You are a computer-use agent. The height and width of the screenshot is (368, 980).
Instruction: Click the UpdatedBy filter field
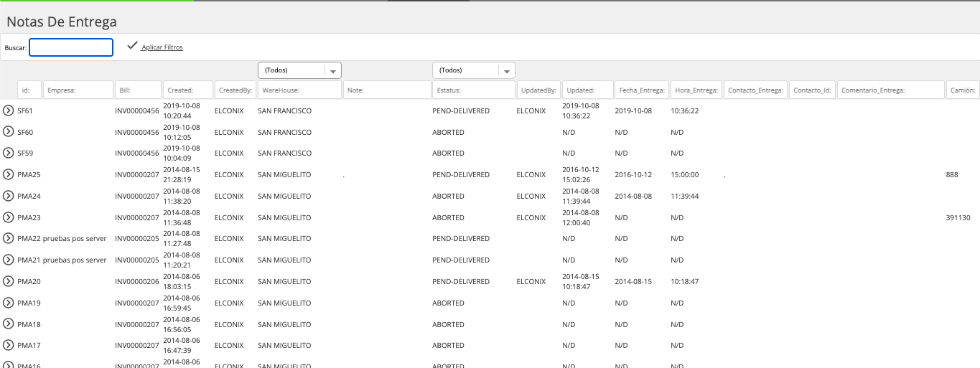tap(538, 90)
